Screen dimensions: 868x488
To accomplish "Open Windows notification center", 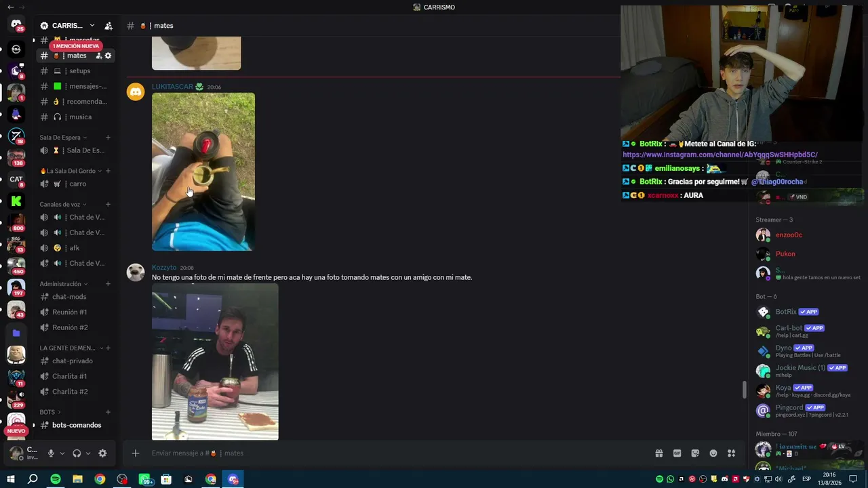I will (853, 479).
